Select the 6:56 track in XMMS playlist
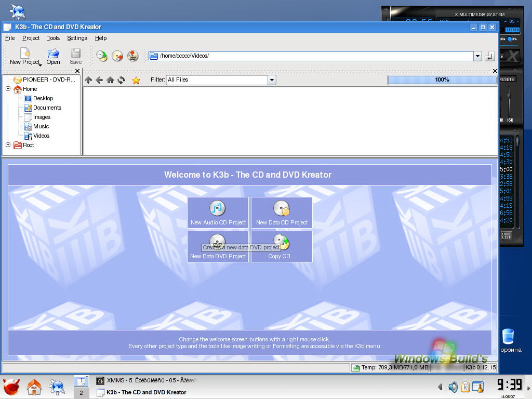532x399 pixels. pos(506,213)
